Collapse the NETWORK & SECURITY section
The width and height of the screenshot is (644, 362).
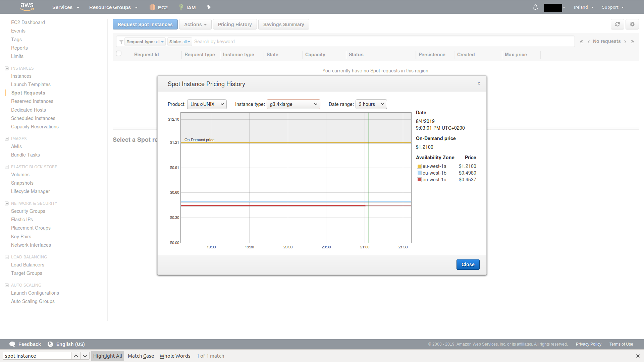coord(6,203)
